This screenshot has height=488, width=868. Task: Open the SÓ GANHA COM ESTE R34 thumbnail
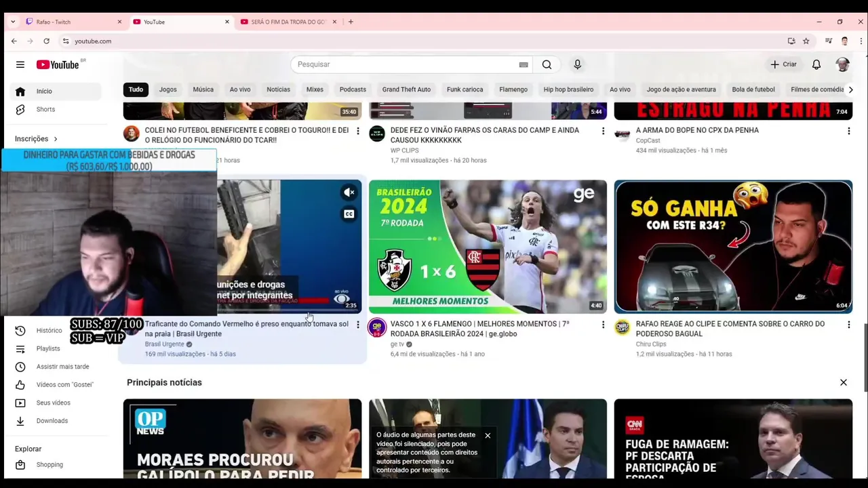coord(733,247)
